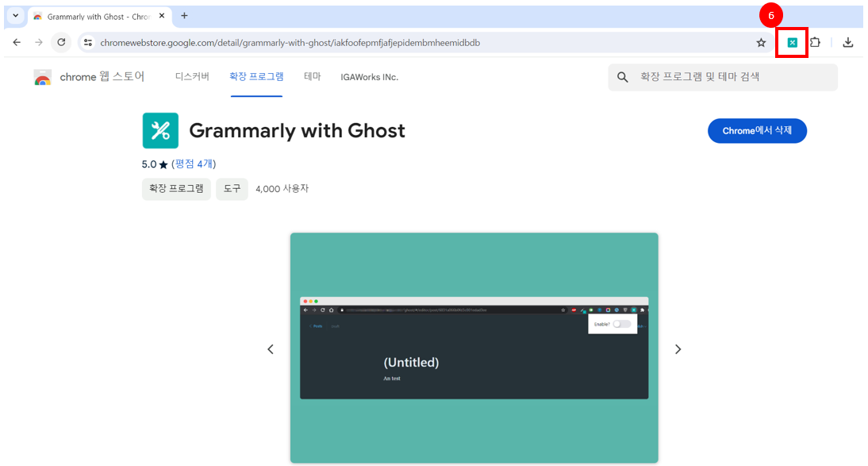The image size is (868, 466).
Task: Open a new tab with the plus button
Action: pyautogui.click(x=184, y=16)
